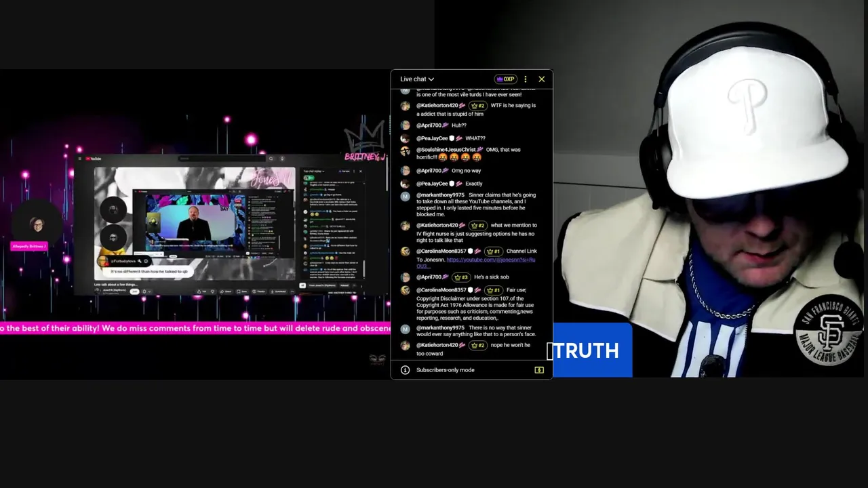Click the embedded YouTube video preview in the left panel
This screenshot has width=868, height=488.
(x=195, y=224)
